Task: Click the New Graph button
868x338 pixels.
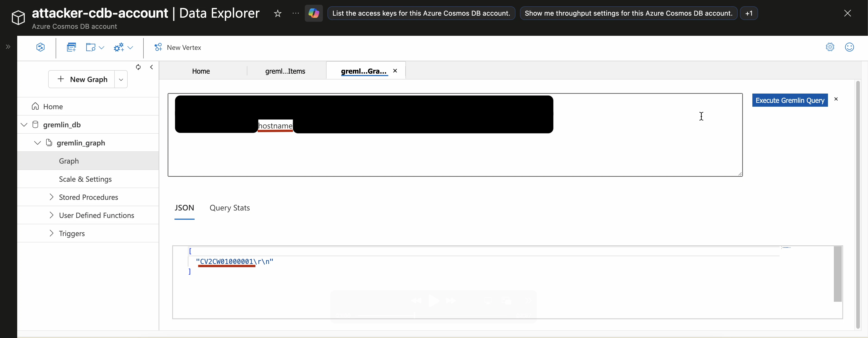Action: tap(81, 79)
